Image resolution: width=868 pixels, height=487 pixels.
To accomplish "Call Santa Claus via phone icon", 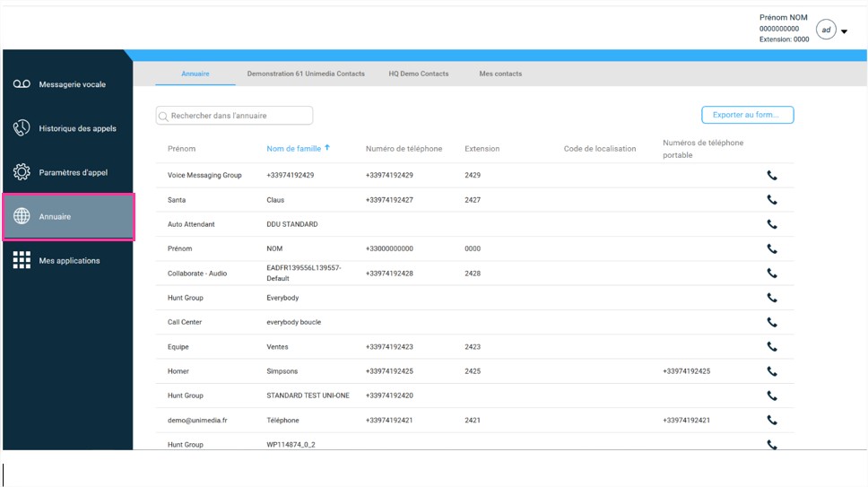I will [x=772, y=200].
